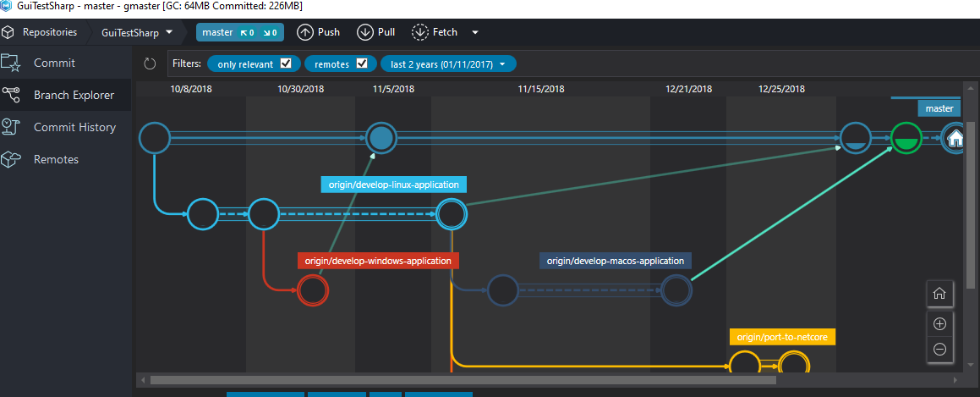
Task: Zoom in with the plus icon
Action: (939, 323)
